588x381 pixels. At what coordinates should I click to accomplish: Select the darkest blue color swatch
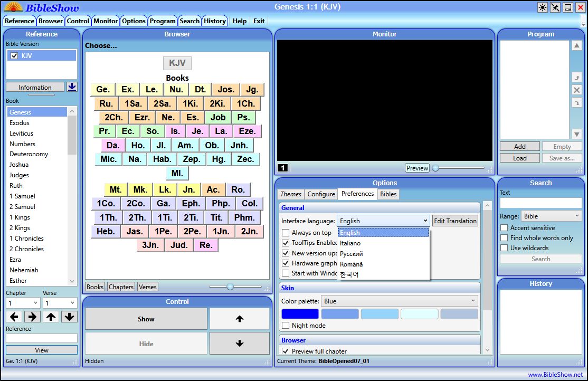[300, 314]
